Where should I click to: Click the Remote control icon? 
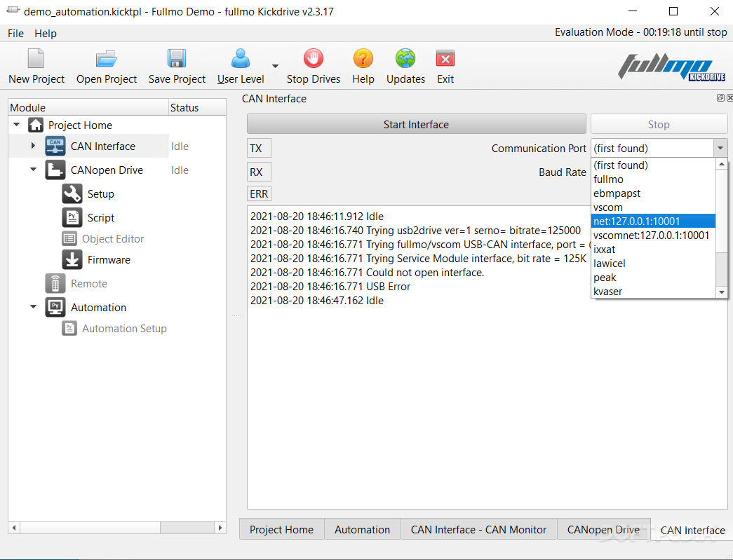55,283
